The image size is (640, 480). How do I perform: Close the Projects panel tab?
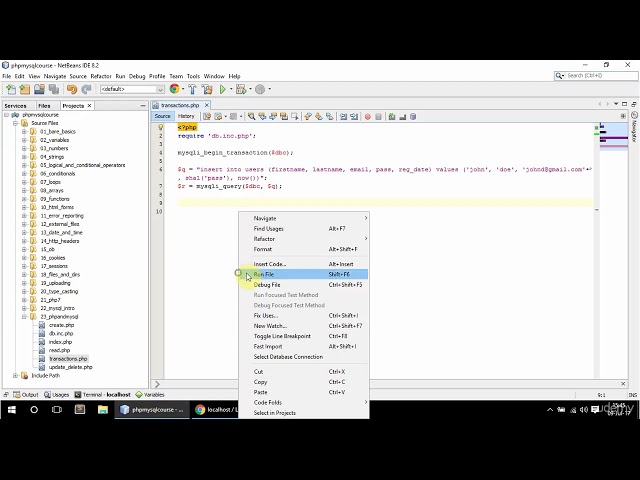point(89,106)
